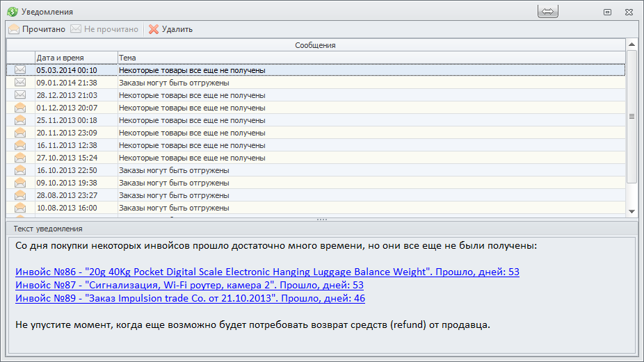644x362 pixels.
Task: Open link for Инвойс №87 Сигнализация
Action: coord(189,285)
